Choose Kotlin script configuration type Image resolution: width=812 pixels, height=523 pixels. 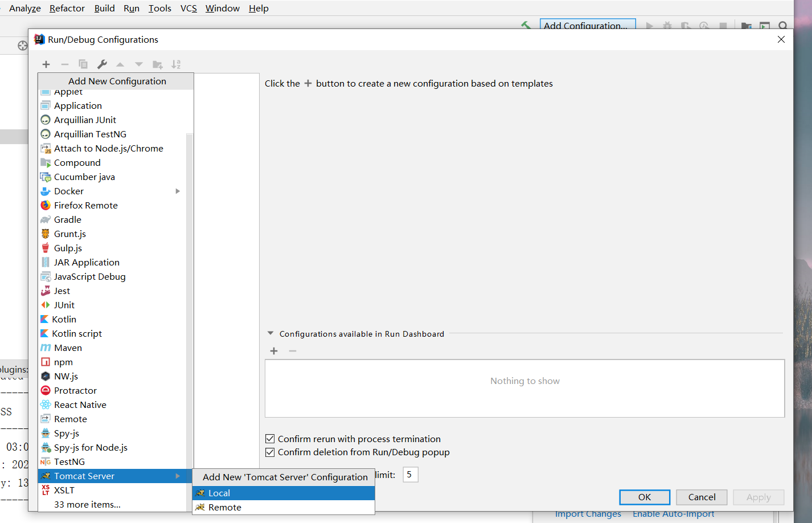(112, 333)
